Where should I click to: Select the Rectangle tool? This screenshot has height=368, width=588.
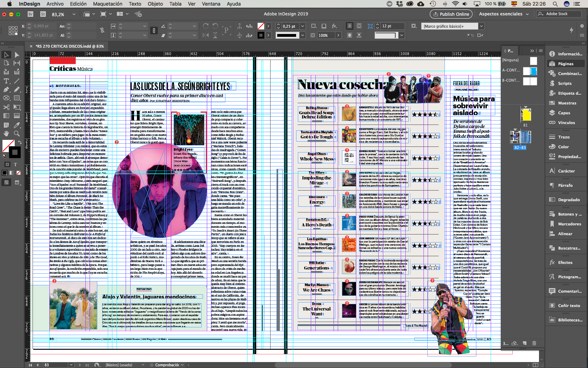[x=16, y=98]
